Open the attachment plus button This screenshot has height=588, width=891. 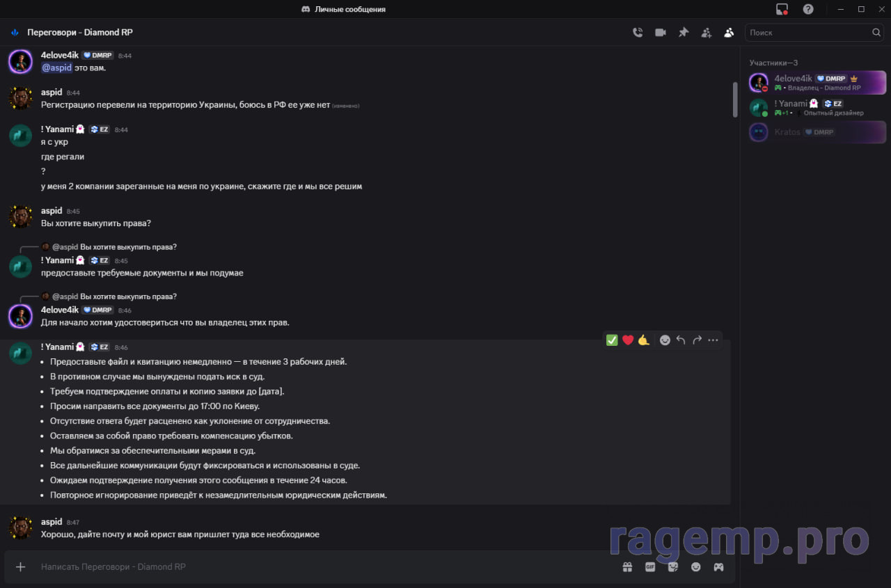coord(21,567)
